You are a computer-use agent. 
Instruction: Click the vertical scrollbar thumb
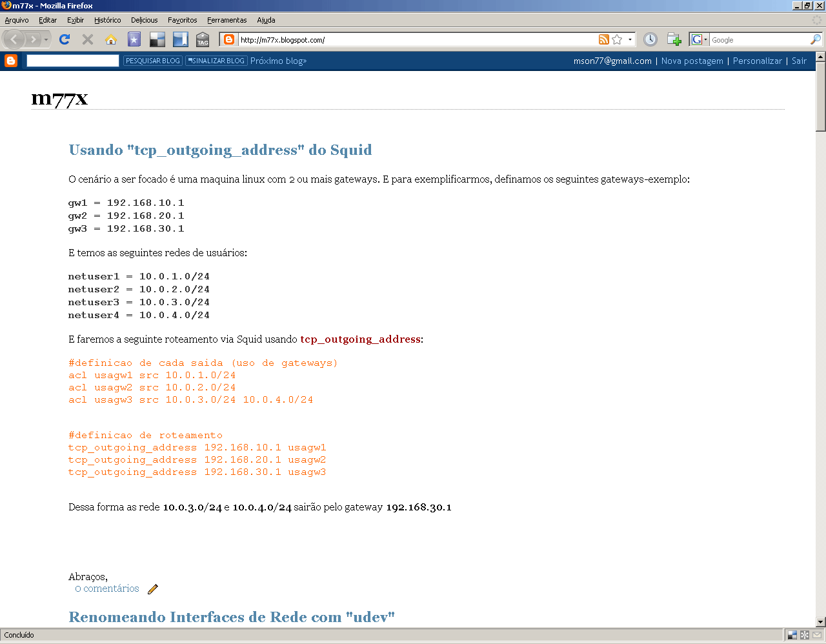821,97
